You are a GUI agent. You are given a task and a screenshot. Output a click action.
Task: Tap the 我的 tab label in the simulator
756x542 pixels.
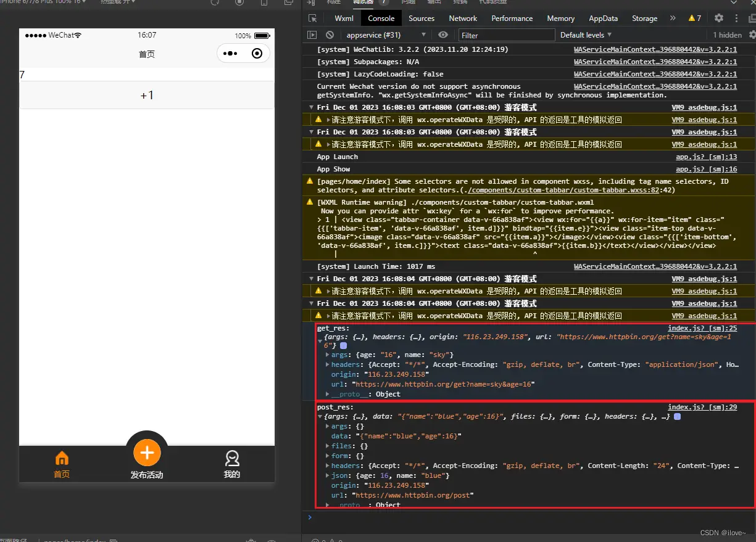click(232, 475)
